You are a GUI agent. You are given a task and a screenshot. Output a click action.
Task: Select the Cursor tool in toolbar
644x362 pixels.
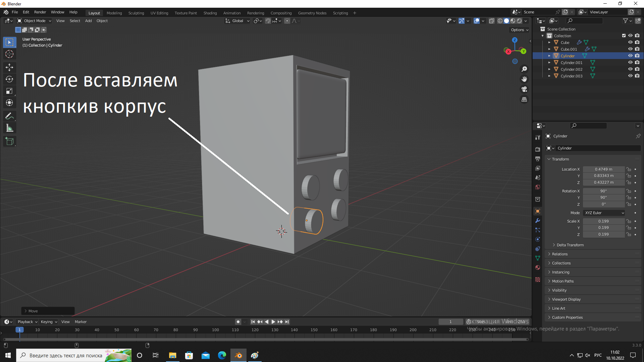click(9, 54)
